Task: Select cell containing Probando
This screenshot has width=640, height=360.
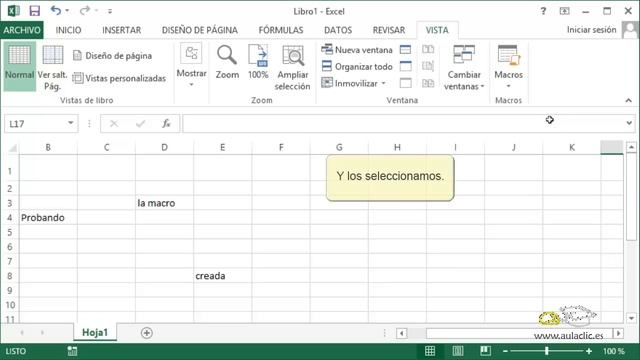Action: [x=48, y=218]
